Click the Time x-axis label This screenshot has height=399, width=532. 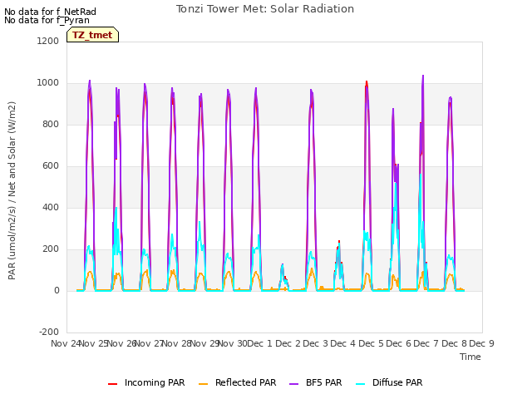(x=470, y=357)
